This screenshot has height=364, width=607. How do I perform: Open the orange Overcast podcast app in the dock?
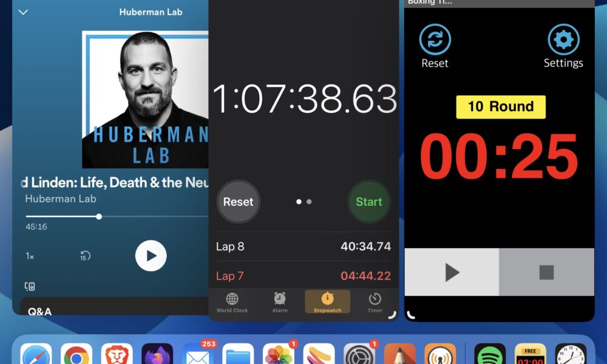(440, 354)
